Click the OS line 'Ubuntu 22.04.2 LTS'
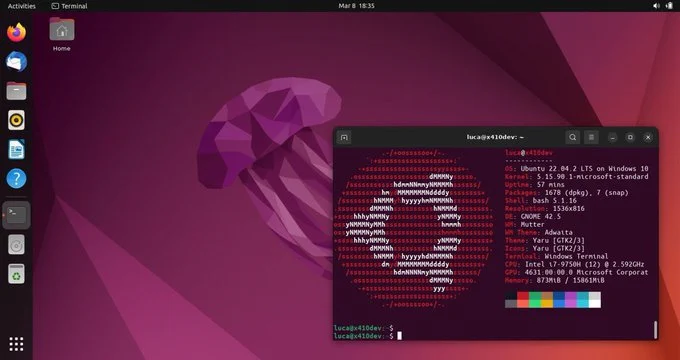 point(577,169)
